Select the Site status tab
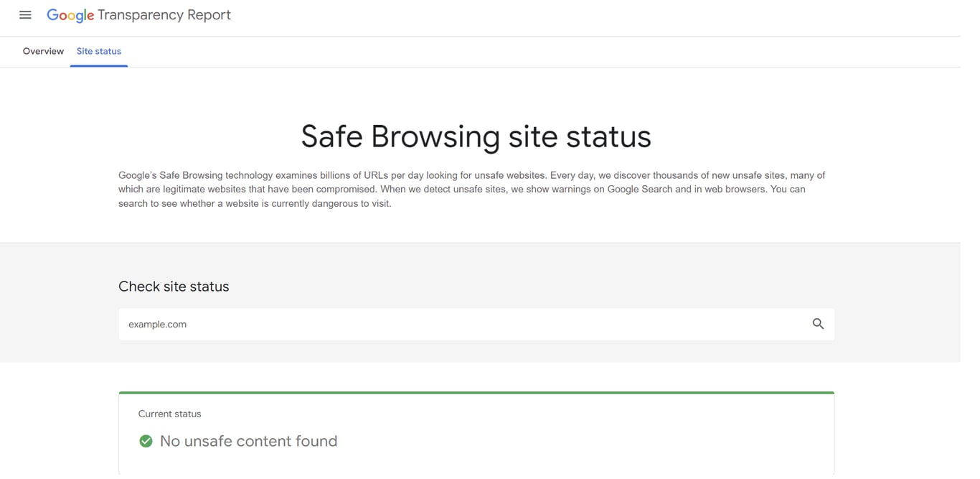The height and width of the screenshot is (479, 980). 98,51
